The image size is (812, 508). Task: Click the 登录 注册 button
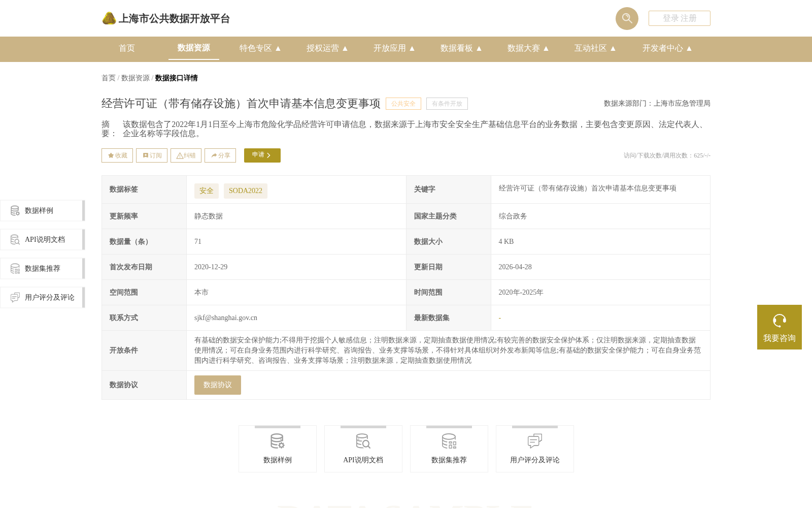point(680,18)
